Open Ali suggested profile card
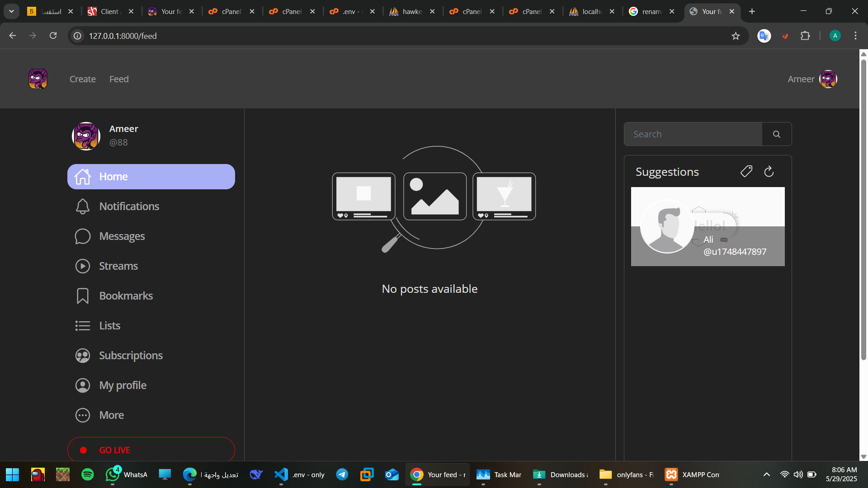 [x=708, y=227]
